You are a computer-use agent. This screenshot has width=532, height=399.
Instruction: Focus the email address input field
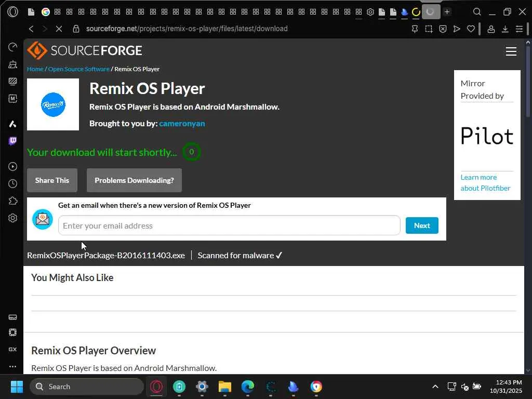tap(229, 225)
